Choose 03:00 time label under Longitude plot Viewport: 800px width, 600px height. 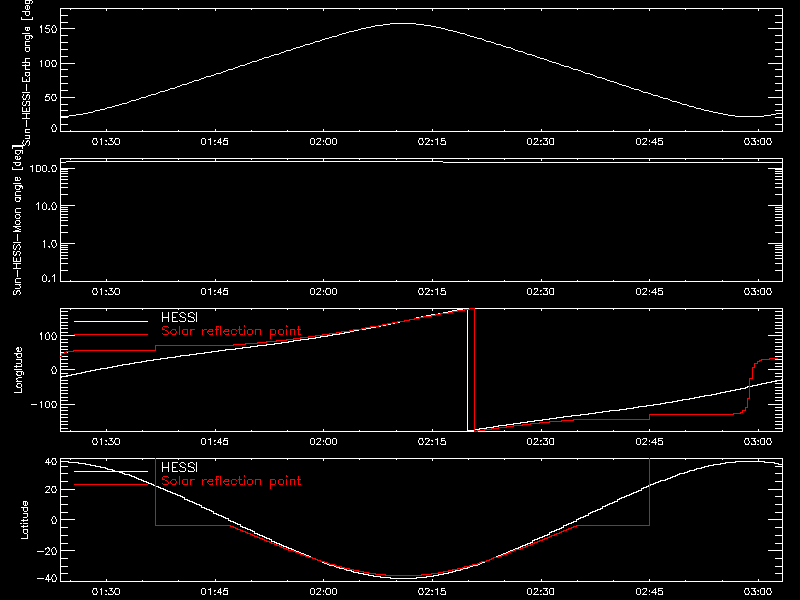pyautogui.click(x=758, y=441)
